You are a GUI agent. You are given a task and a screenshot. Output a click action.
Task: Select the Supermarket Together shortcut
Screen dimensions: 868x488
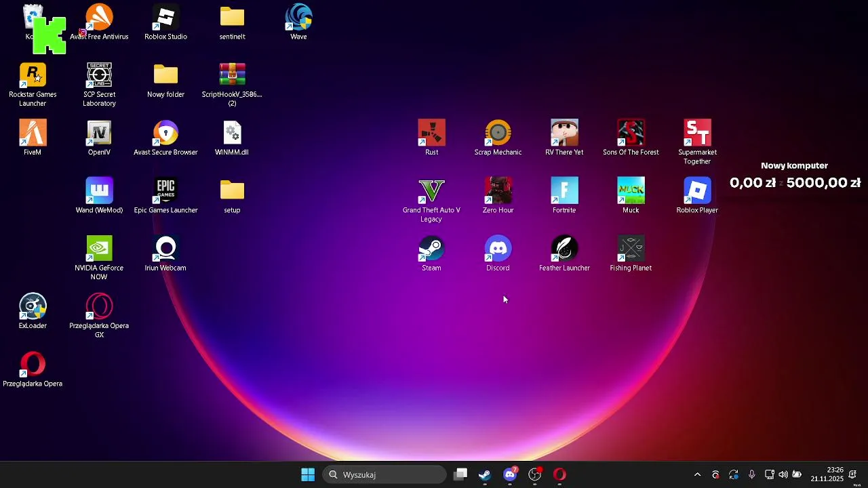pos(697,142)
